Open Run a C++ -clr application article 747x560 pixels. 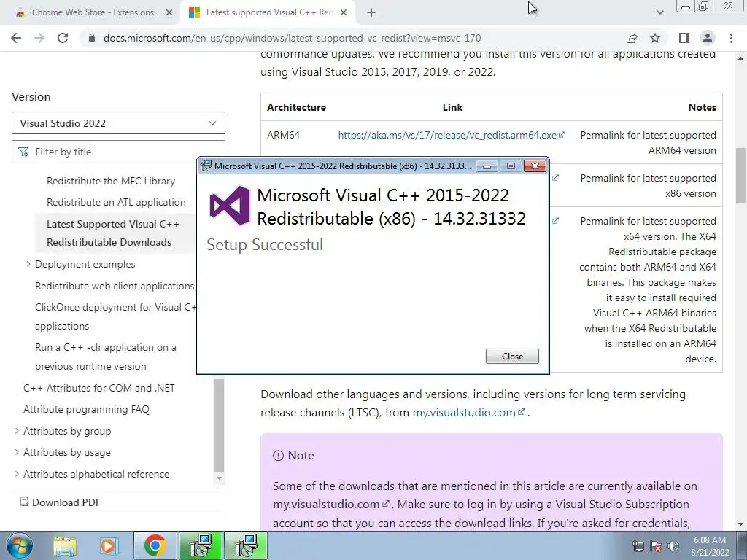click(105, 357)
